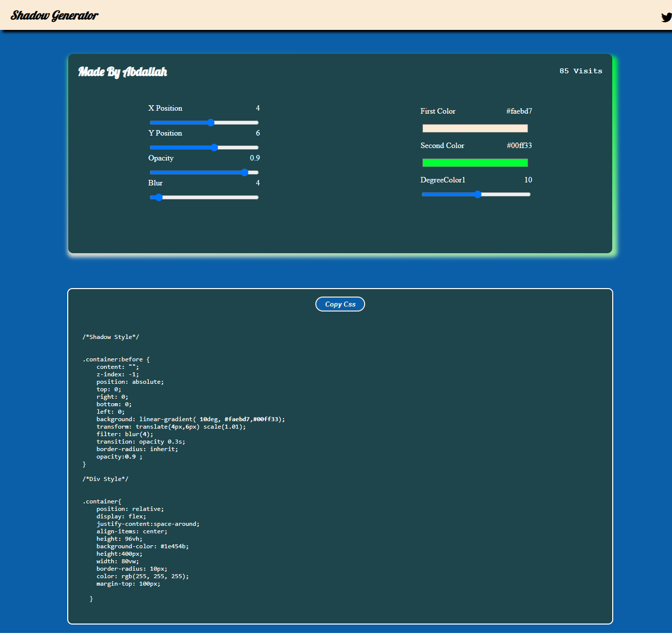Click the X Position label
This screenshot has width=672, height=636.
165,108
